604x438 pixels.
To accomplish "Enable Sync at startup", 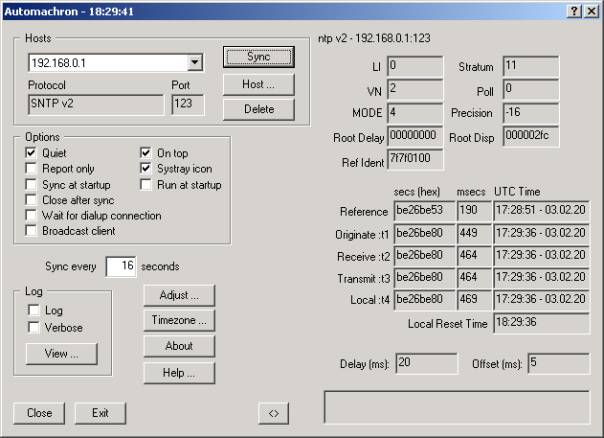I will coord(32,185).
